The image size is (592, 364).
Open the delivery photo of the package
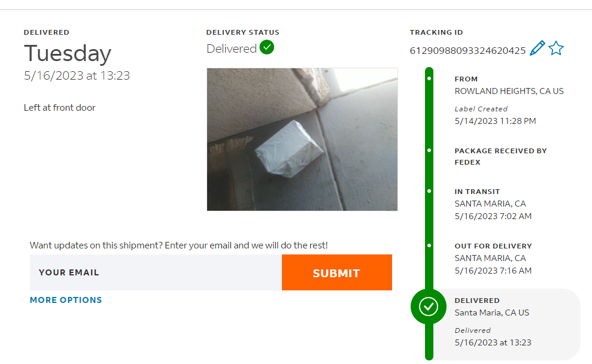(302, 139)
